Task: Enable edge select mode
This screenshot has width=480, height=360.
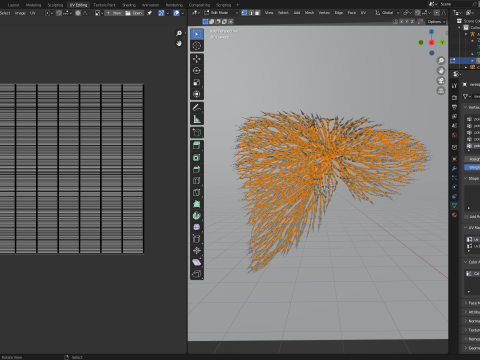Action: pos(251,13)
